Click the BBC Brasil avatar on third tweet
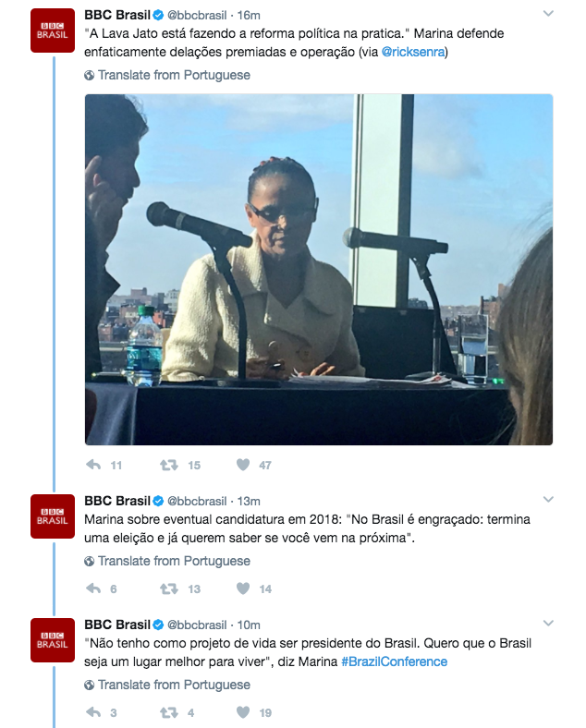 click(x=53, y=640)
